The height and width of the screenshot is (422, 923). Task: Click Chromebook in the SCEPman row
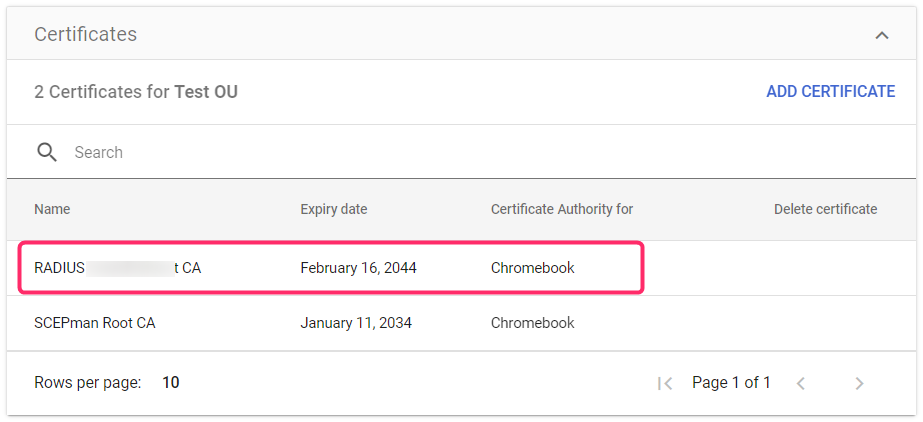[532, 323]
